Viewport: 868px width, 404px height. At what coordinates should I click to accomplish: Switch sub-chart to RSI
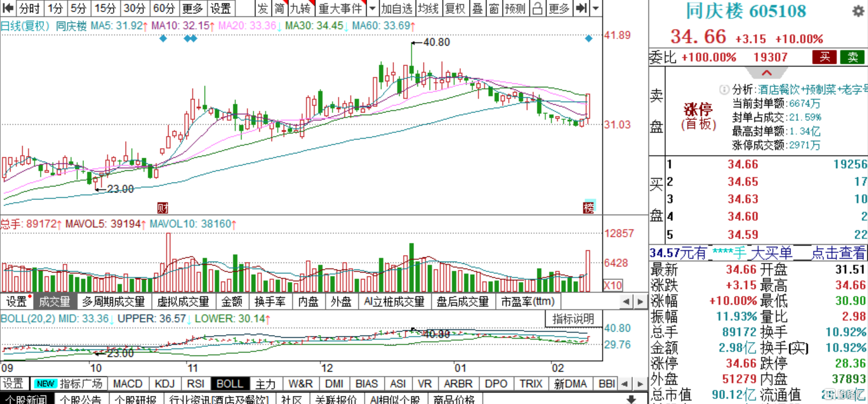coord(196,384)
